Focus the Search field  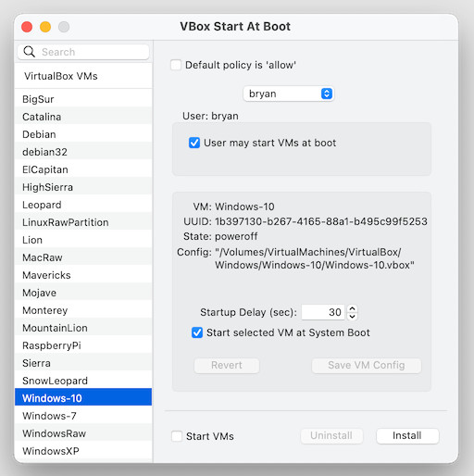pyautogui.click(x=83, y=52)
